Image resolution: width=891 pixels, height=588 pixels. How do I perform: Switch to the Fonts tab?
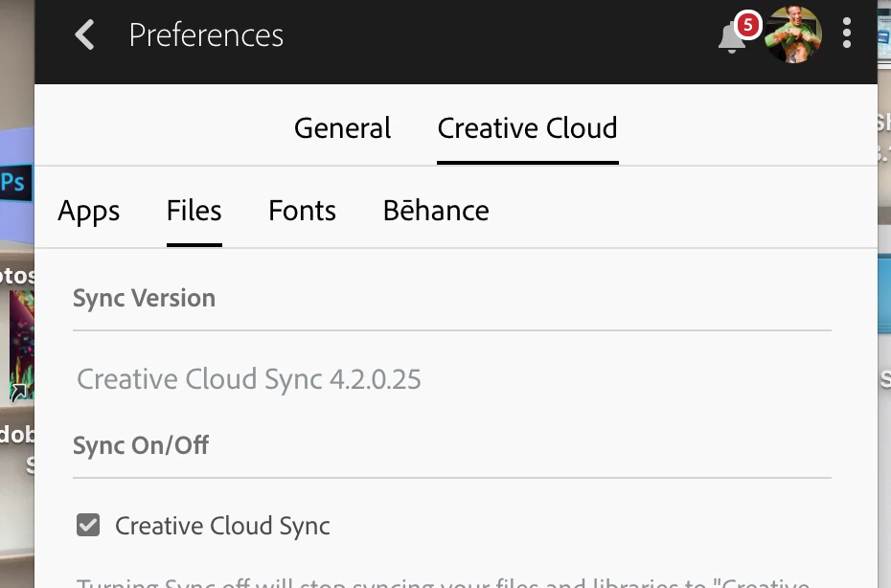tap(302, 211)
